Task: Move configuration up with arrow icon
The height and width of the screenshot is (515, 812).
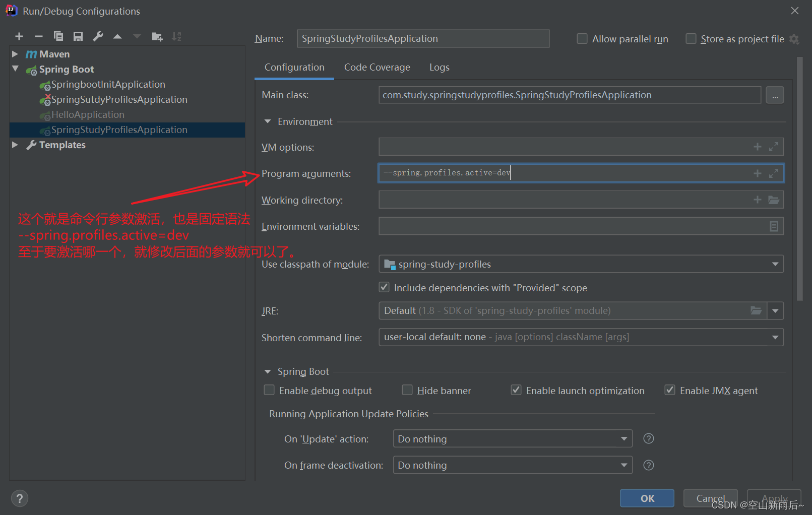Action: (117, 36)
